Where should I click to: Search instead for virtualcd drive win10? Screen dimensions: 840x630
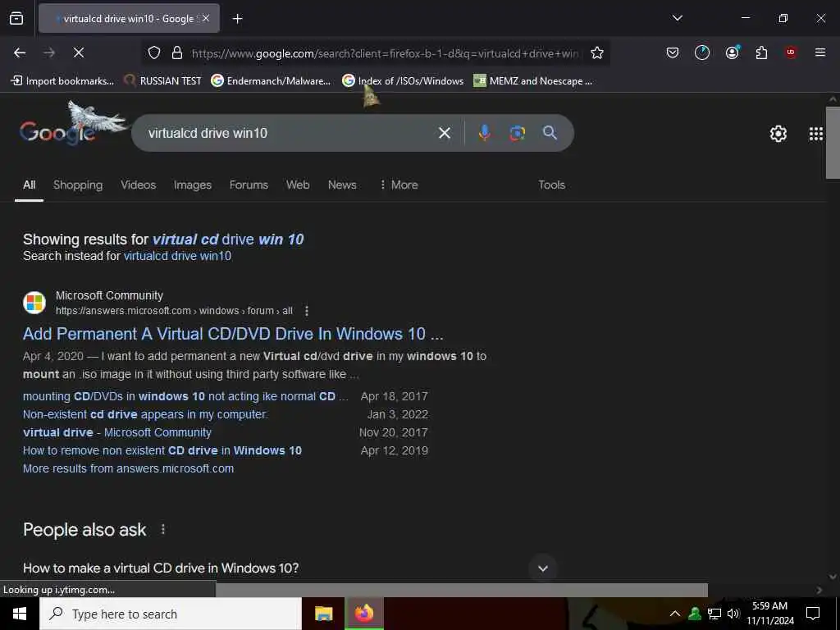(177, 256)
